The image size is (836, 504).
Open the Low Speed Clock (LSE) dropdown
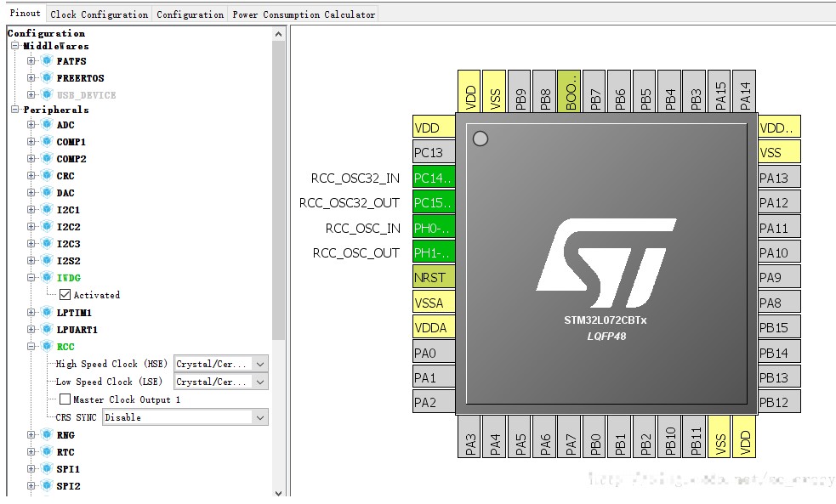[221, 382]
